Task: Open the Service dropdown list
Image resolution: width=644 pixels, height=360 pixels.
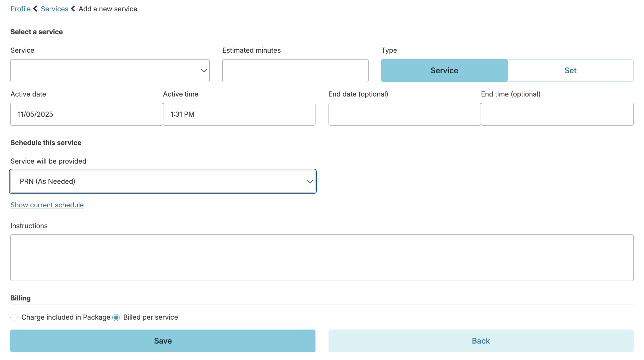Action: [110, 70]
